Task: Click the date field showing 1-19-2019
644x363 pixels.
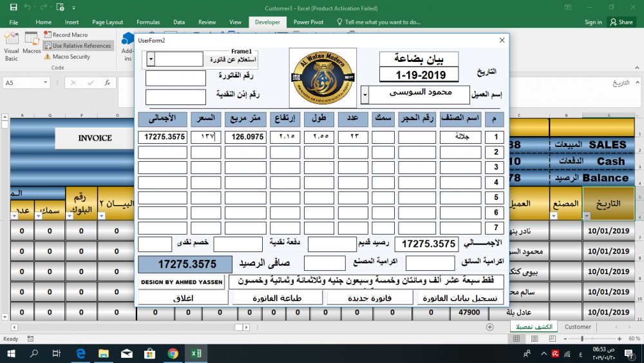Action: (419, 75)
